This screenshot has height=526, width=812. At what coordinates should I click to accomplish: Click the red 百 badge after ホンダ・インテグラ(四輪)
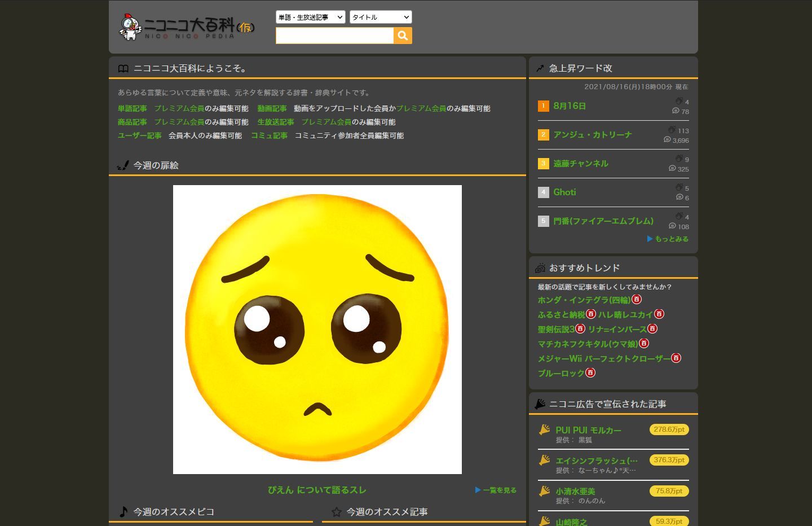tap(637, 299)
